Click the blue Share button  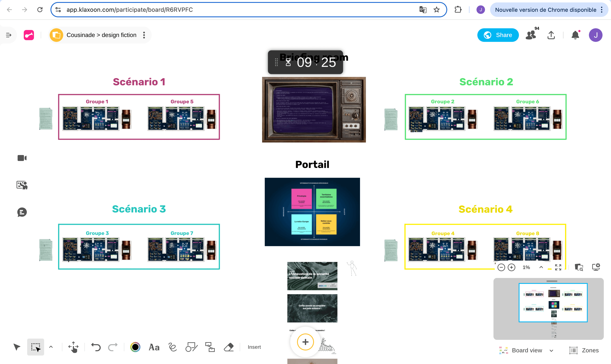[x=498, y=35]
